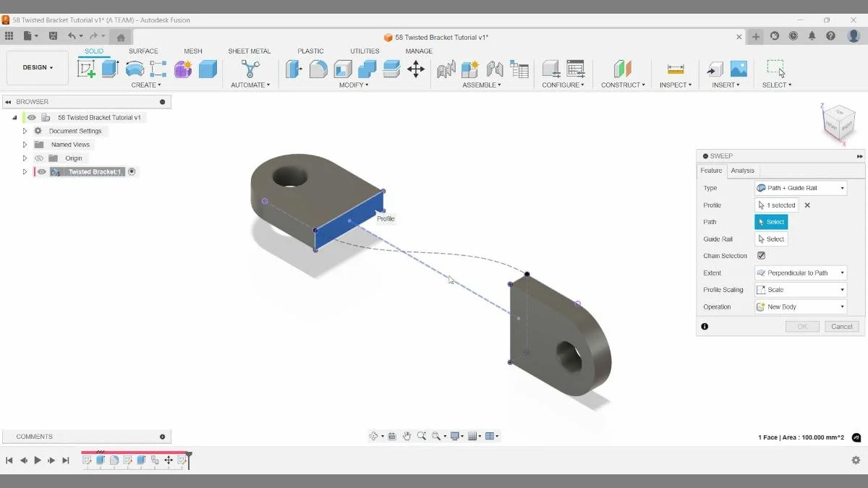Play the timeline
Image resolution: width=868 pixels, height=488 pixels.
pos(38,460)
